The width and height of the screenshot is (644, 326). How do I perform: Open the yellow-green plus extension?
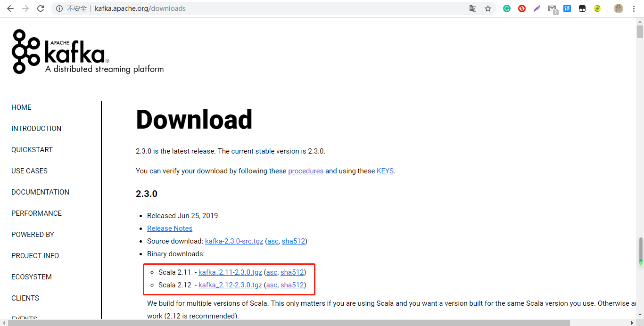pyautogui.click(x=597, y=8)
